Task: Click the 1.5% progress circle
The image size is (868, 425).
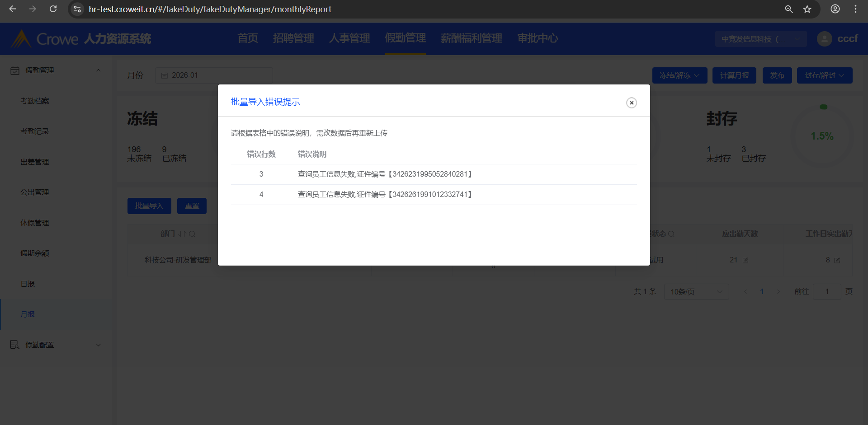Action: [822, 136]
